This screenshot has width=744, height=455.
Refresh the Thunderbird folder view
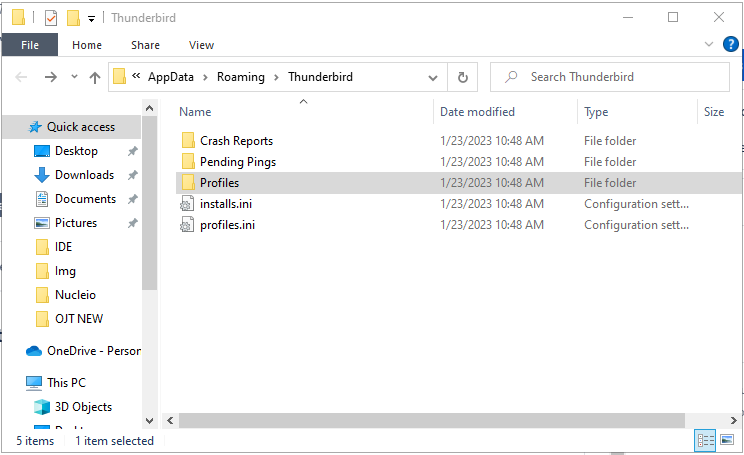[463, 77]
